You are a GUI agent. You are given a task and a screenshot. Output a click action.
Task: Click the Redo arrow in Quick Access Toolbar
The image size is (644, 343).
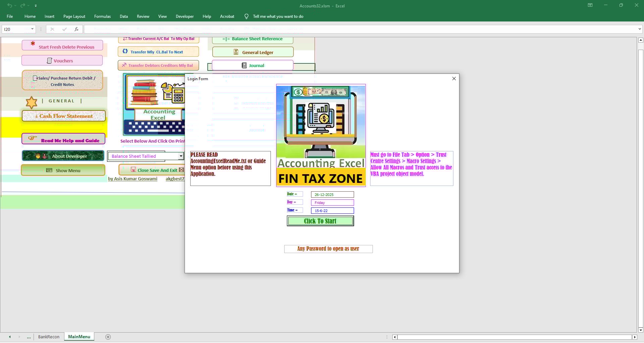[22, 5]
